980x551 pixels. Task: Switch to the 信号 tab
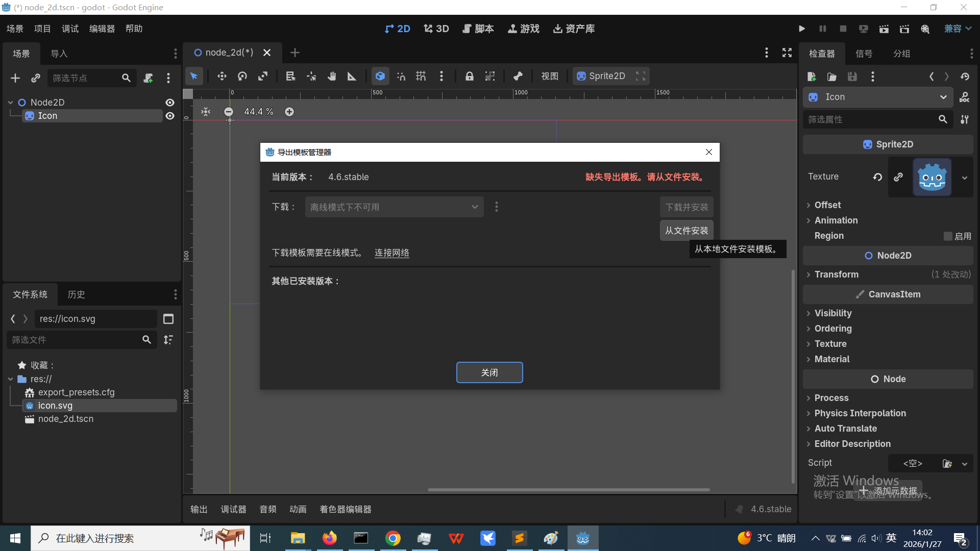[864, 54]
